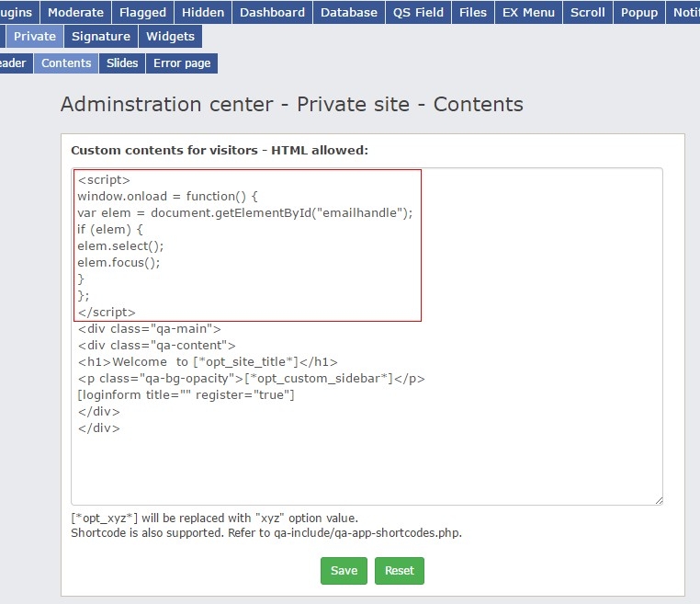The image size is (700, 604).
Task: Grab the textarea resize handle corner
Action: point(658,500)
